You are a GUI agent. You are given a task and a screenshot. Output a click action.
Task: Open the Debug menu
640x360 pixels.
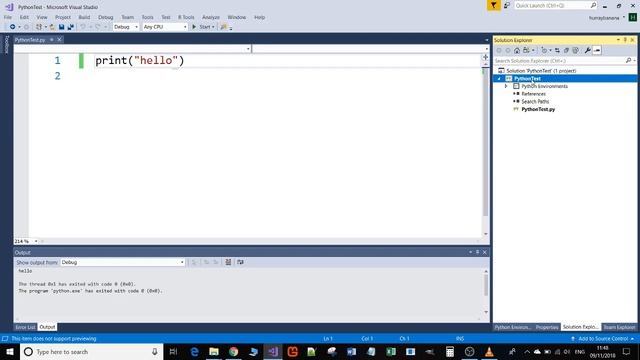[105, 17]
